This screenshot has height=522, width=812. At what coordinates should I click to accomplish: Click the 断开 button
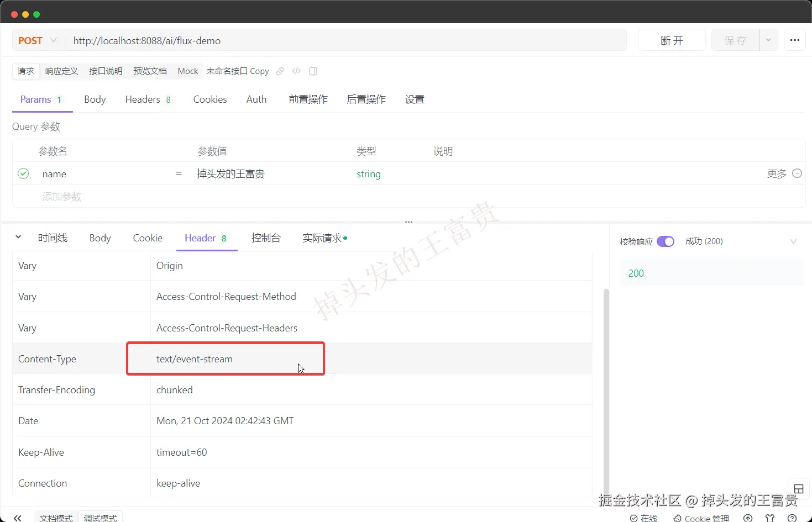click(672, 40)
